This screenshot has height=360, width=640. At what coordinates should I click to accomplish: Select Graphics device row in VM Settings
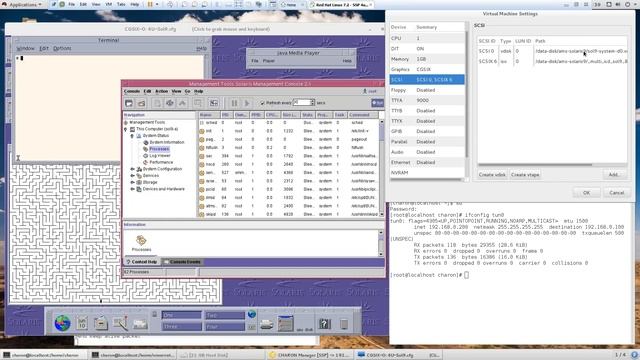coord(427,69)
